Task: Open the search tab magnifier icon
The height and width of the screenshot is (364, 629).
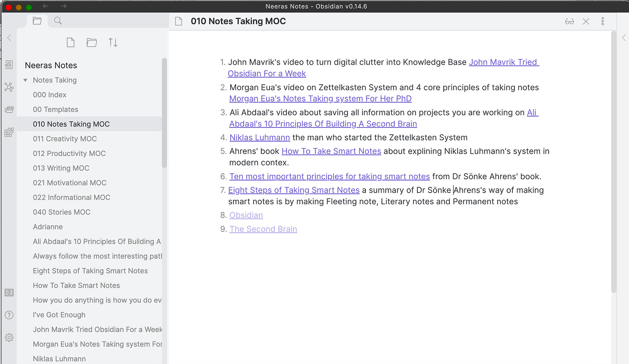Action: click(58, 21)
